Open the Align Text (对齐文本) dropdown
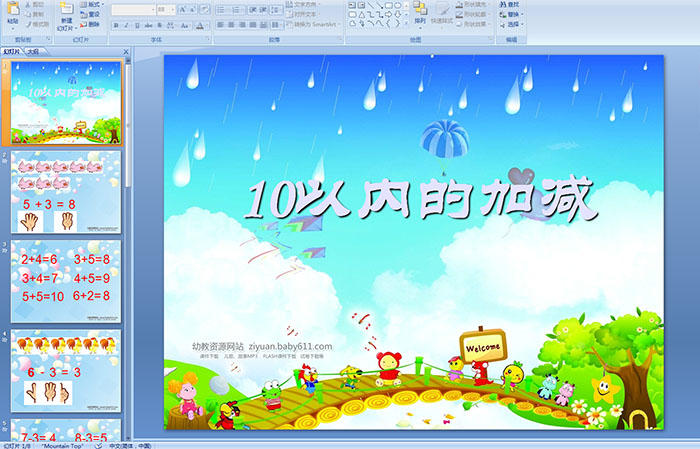Image resolution: width=700 pixels, height=449 pixels. 302,14
